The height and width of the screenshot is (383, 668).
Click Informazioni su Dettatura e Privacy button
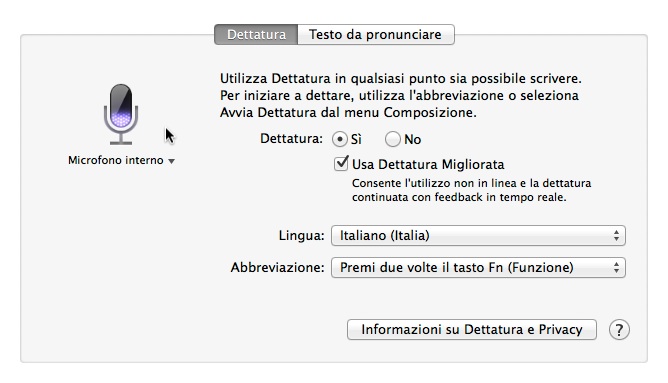(472, 330)
